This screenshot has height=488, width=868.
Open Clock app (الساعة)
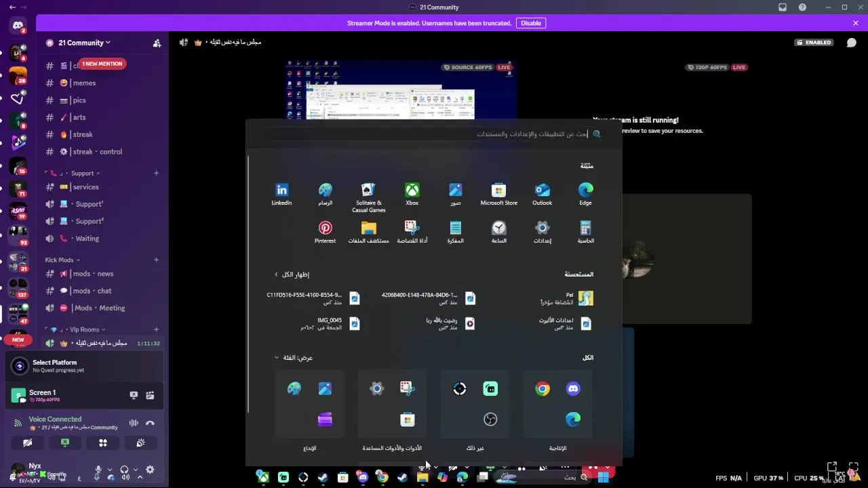click(498, 232)
